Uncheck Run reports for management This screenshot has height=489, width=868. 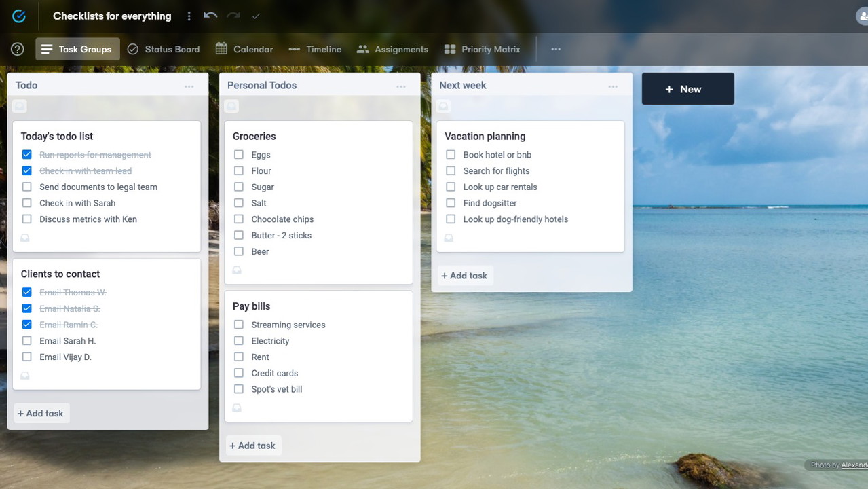(x=27, y=155)
